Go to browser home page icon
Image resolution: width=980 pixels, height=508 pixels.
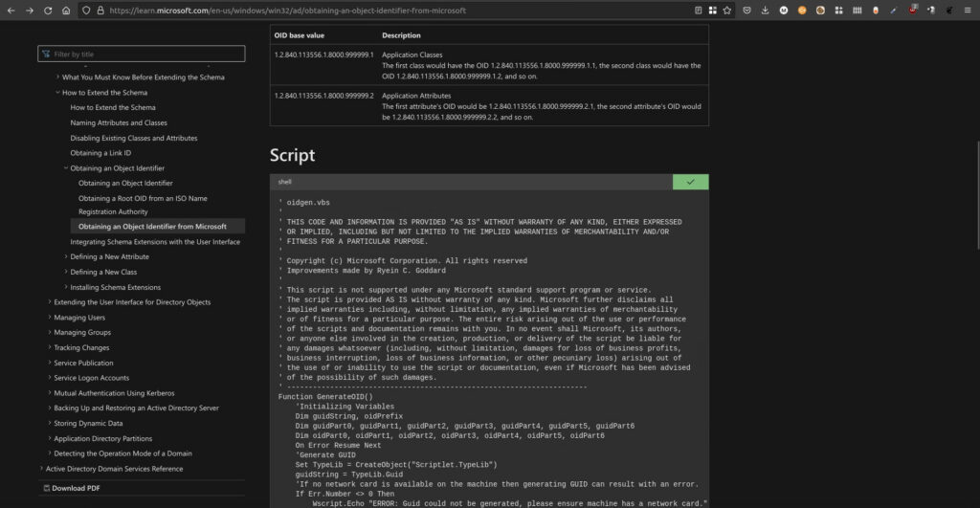coord(66,11)
